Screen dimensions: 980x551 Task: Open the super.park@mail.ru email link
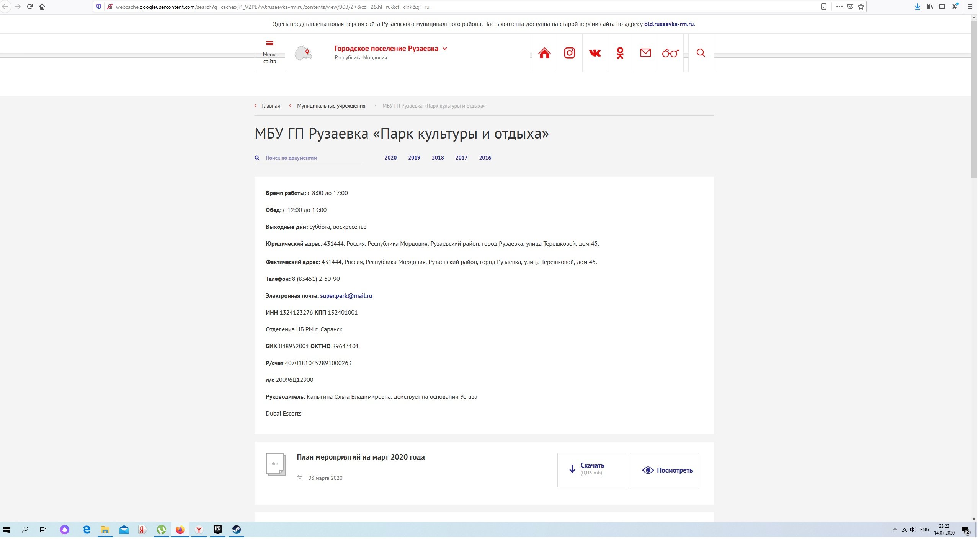pyautogui.click(x=346, y=296)
